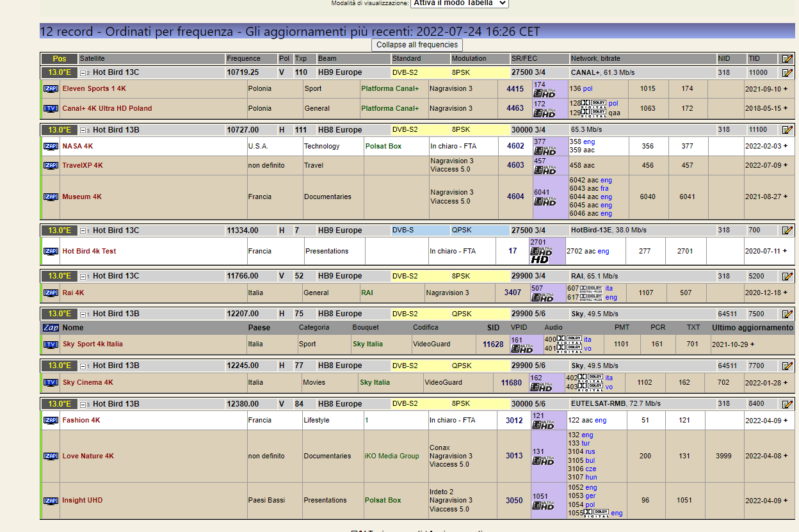Click the edit icon for the 10719.25 frequency row
This screenshot has height=532, width=799.
tap(787, 72)
